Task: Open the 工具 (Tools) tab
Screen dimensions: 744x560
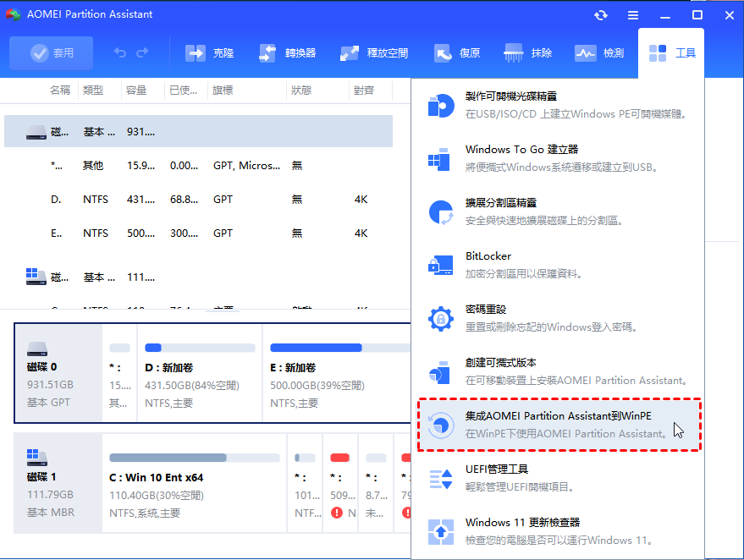Action: 671,53
